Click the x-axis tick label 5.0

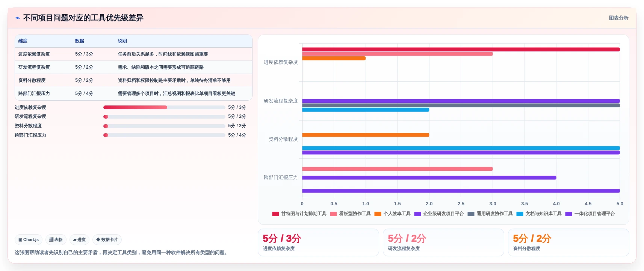[x=620, y=204]
